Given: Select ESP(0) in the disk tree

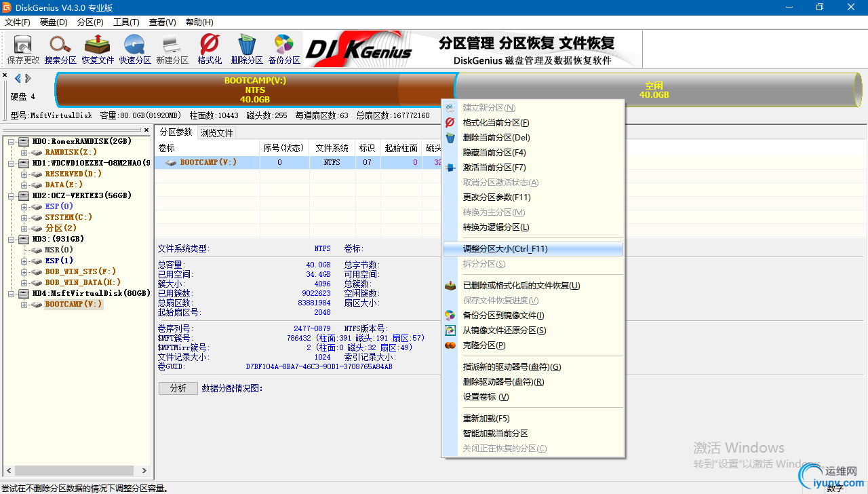Looking at the screenshot, I should point(59,206).
